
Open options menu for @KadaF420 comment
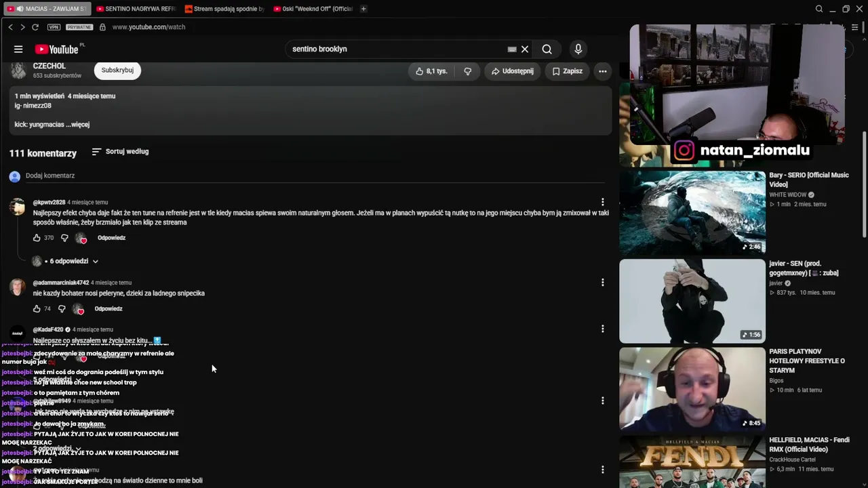pos(602,329)
